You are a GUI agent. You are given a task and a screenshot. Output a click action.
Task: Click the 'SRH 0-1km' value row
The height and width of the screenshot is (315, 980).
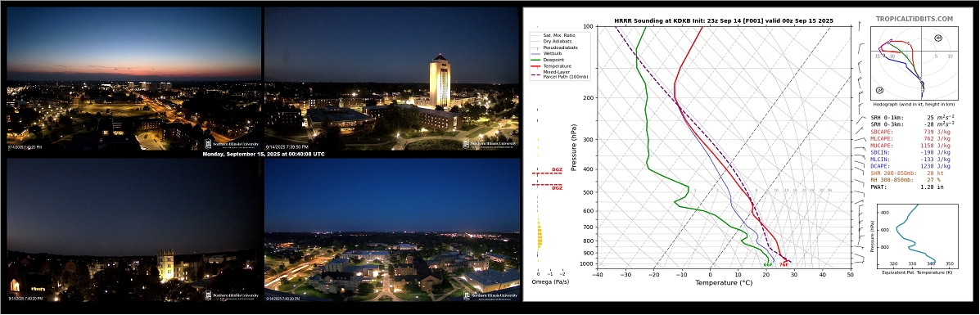coord(912,118)
